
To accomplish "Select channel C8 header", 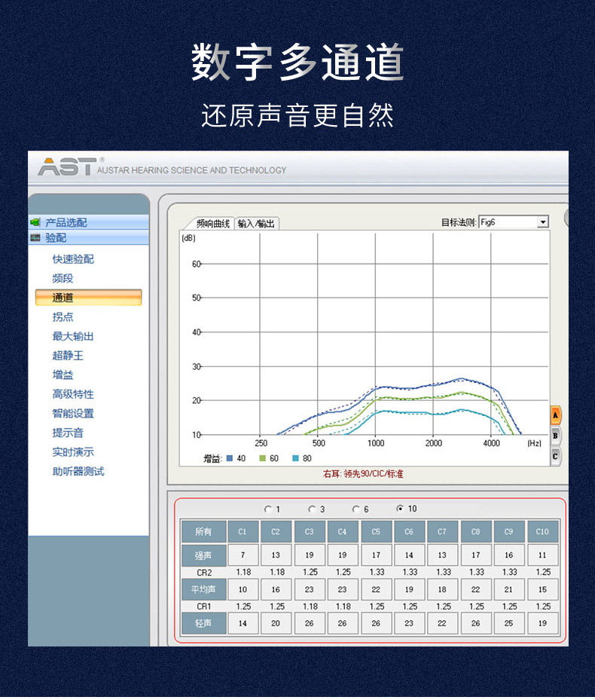I will point(476,531).
